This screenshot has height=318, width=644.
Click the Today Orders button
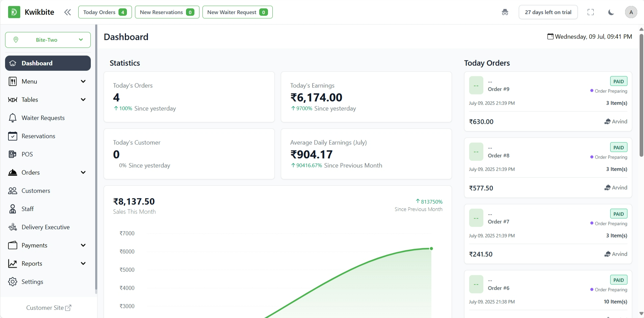click(105, 12)
